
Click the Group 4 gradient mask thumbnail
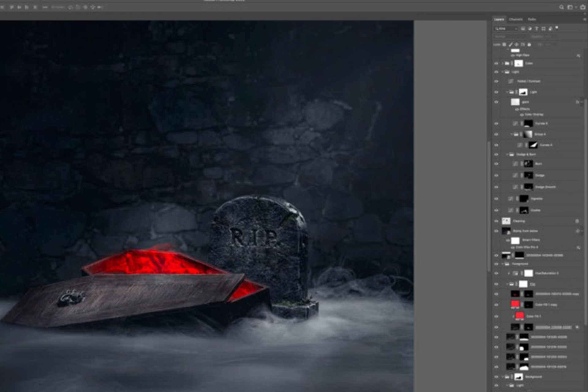[x=528, y=134]
